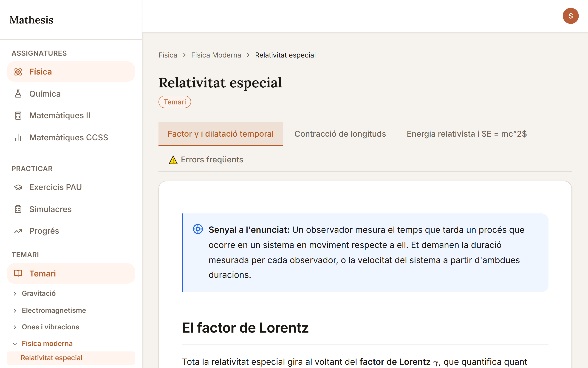Open the Progrés page
The image size is (588, 368).
[71, 231]
